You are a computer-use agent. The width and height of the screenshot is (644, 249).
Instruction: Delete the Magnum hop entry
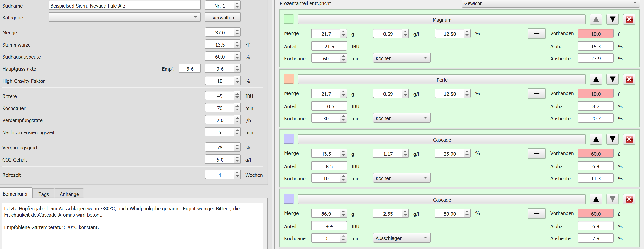tap(629, 19)
